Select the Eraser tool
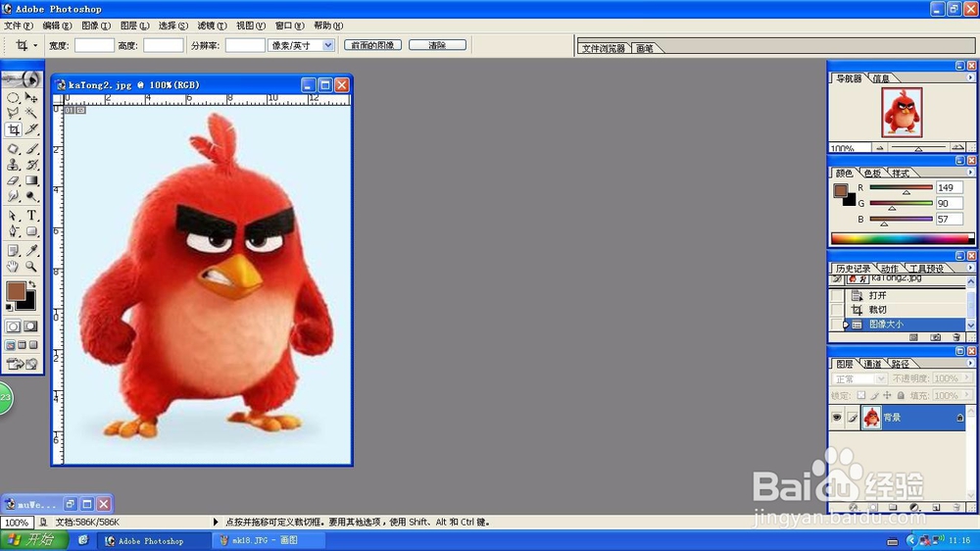Image resolution: width=980 pixels, height=551 pixels. point(13,180)
